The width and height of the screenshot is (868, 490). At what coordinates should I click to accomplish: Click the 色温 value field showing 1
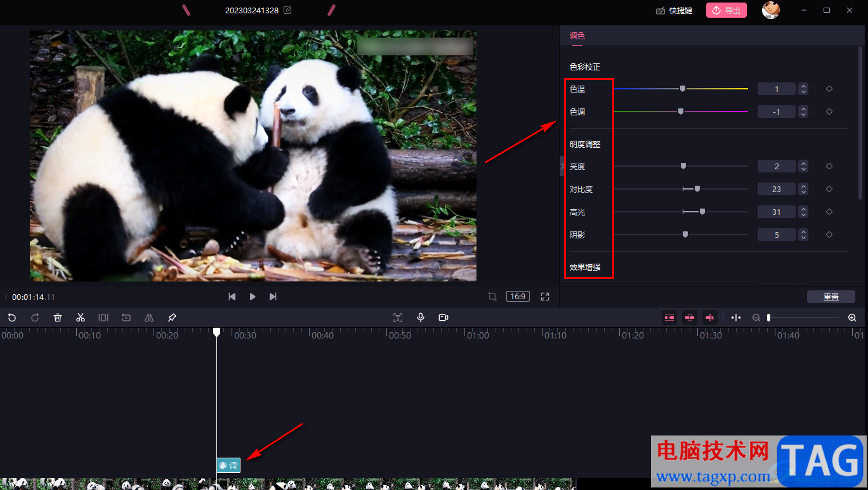(777, 89)
